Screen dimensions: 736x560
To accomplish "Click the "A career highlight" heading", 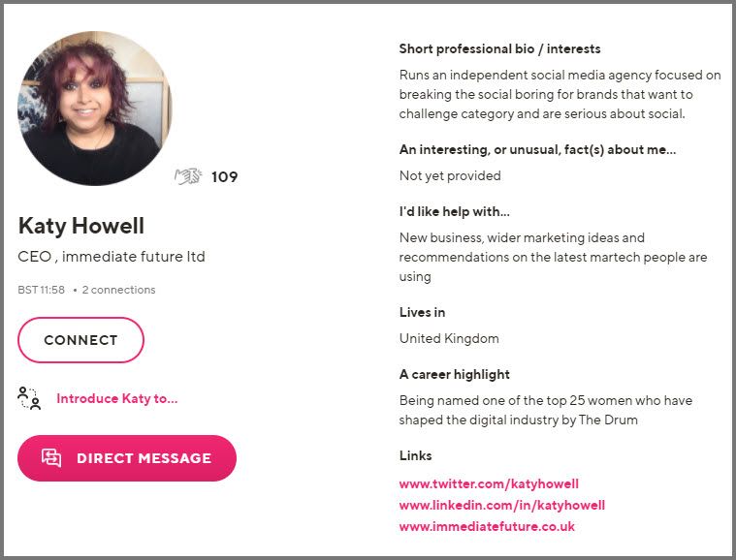I will 455,374.
